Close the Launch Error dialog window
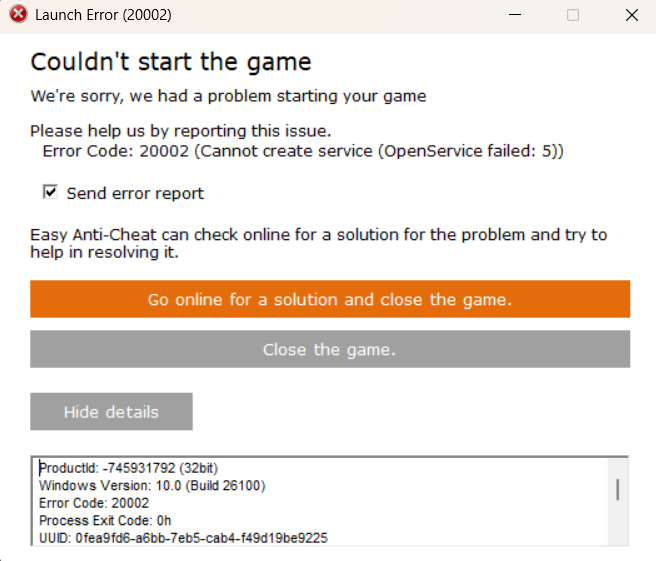The width and height of the screenshot is (656, 561). coord(631,15)
